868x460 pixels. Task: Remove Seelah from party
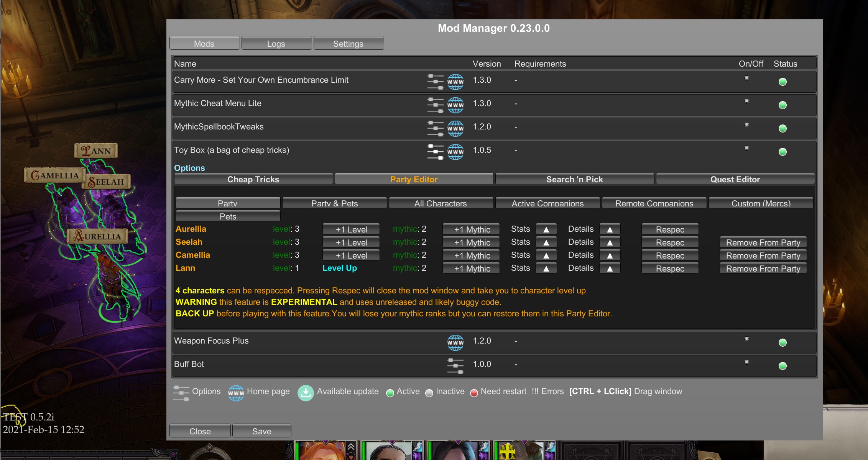click(x=763, y=242)
